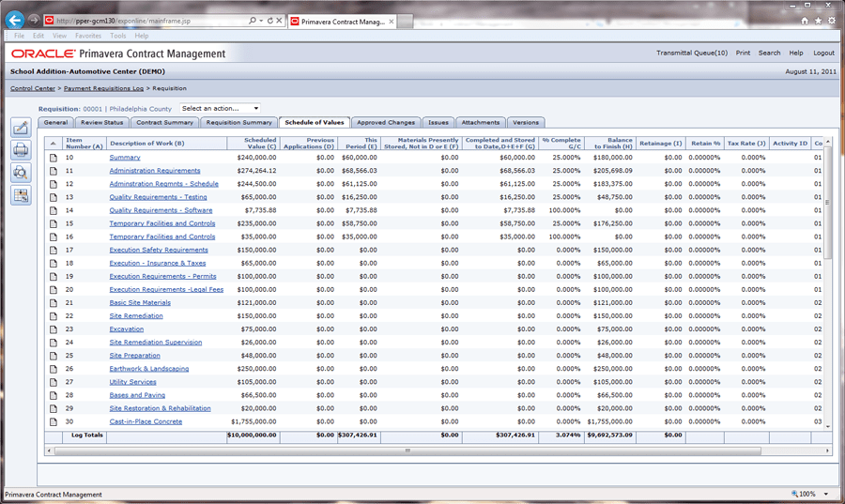Click the $1,755,000.00 scheduled value cell
Viewport: 845px width, 504px height.
point(253,421)
